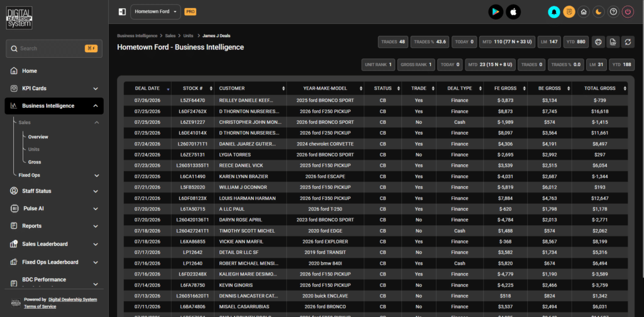Screen dimensions: 644x317
Task: Sort by STOCK # column header
Action: (x=192, y=88)
